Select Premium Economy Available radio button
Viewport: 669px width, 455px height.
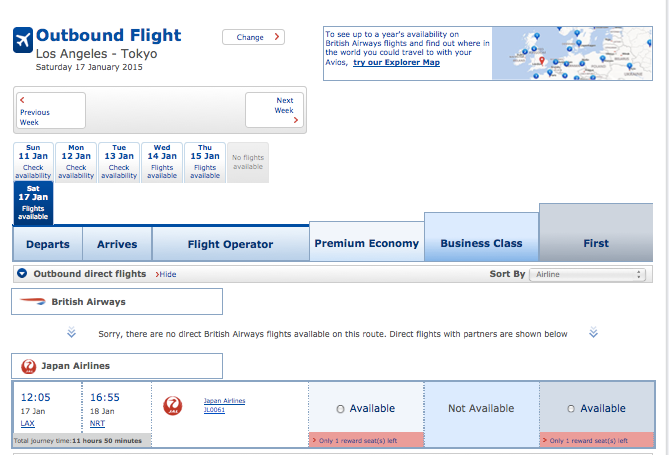341,409
